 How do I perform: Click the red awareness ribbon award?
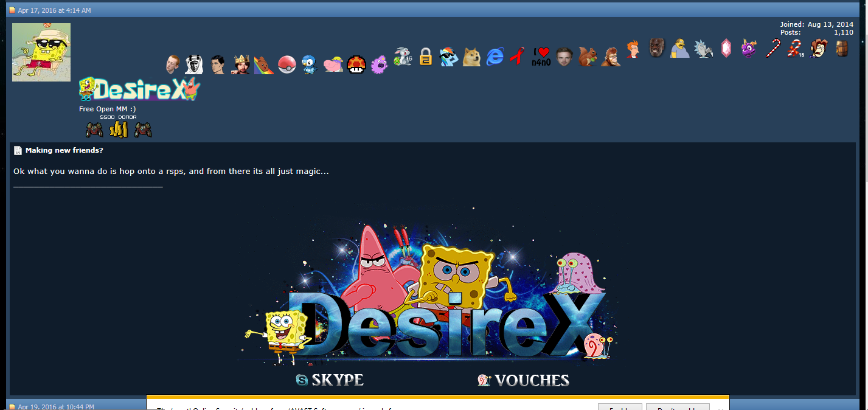click(518, 57)
